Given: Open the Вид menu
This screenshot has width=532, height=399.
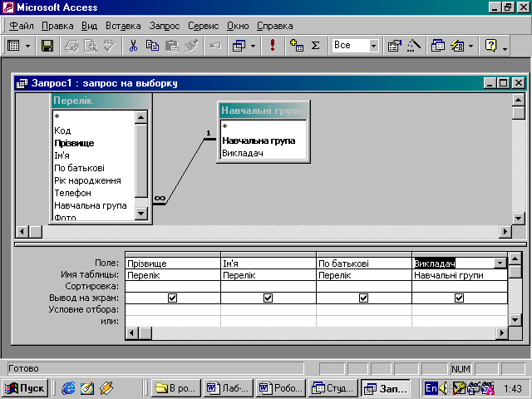Looking at the screenshot, I should tap(89, 26).
